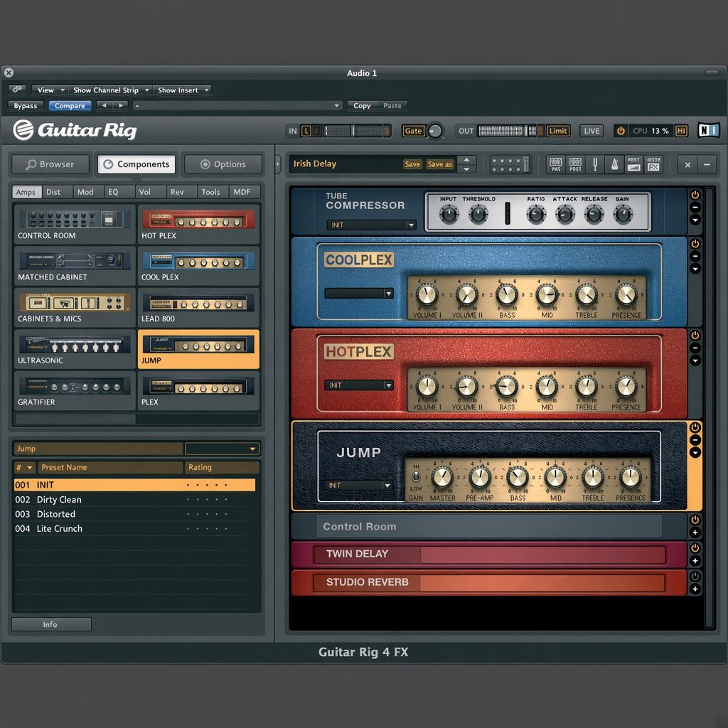Toggle the Gate button
The image size is (728, 728).
413,131
